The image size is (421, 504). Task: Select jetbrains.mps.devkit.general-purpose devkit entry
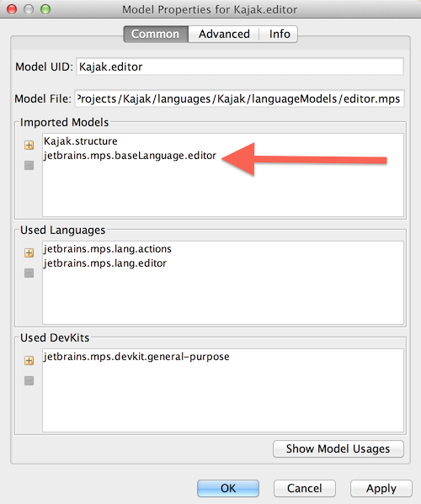[136, 357]
